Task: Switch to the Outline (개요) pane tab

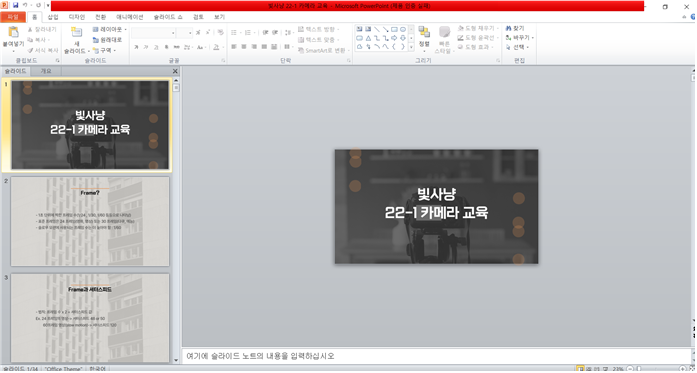Action: [46, 71]
